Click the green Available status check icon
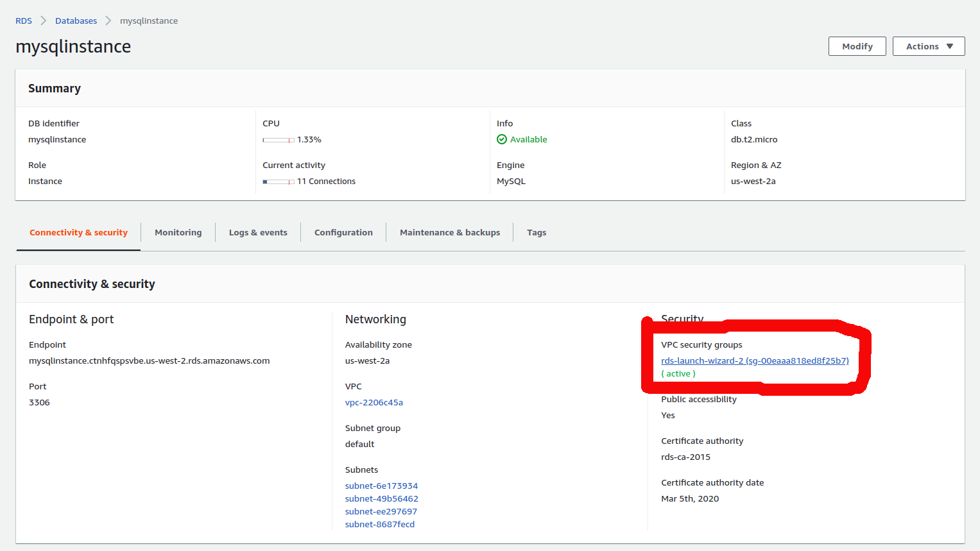This screenshot has width=980, height=551. [x=502, y=139]
